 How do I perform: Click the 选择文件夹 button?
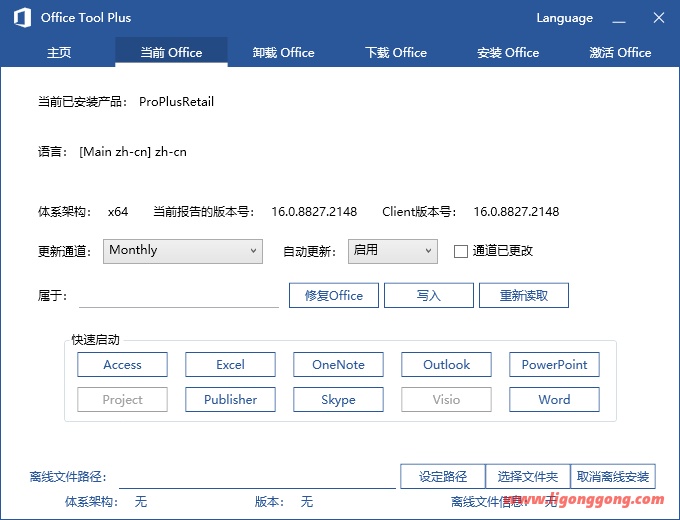tap(528, 477)
